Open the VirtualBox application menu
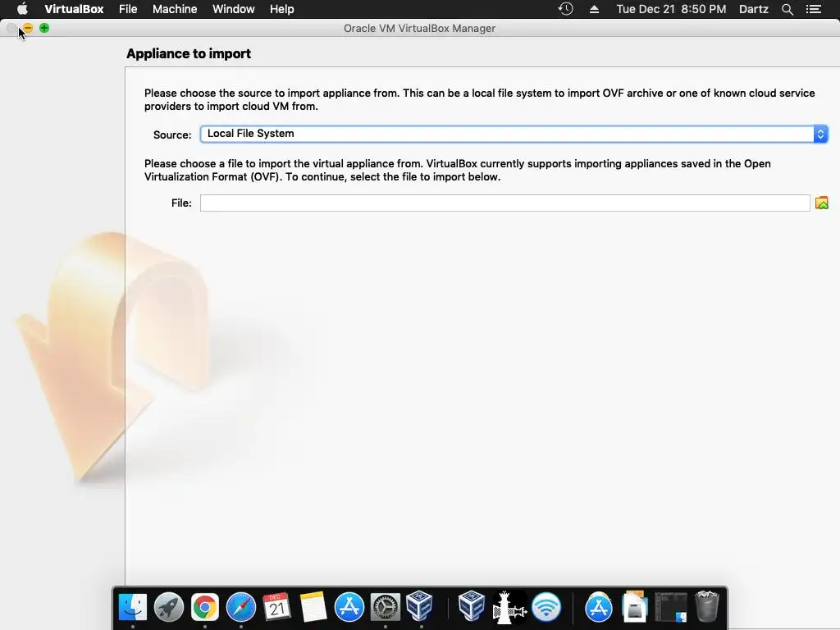This screenshot has width=840, height=630. tap(74, 9)
